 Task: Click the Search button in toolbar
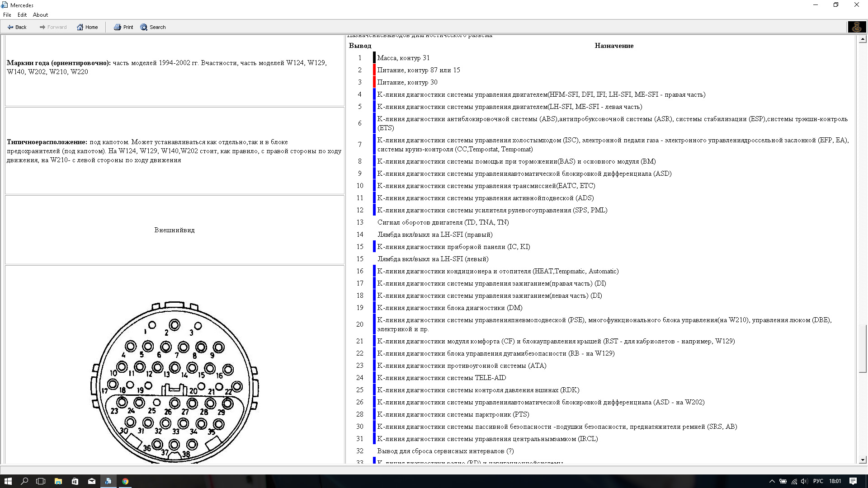(x=153, y=27)
